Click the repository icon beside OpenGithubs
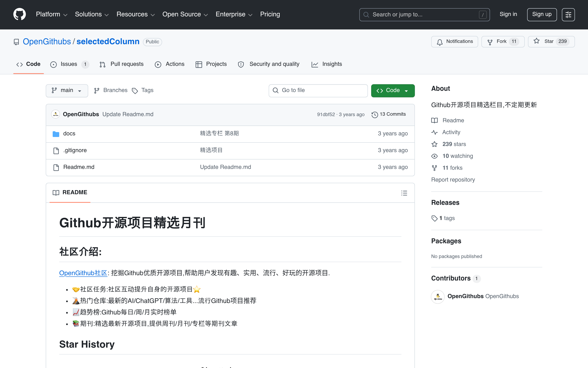Image resolution: width=588 pixels, height=368 pixels. click(16, 42)
